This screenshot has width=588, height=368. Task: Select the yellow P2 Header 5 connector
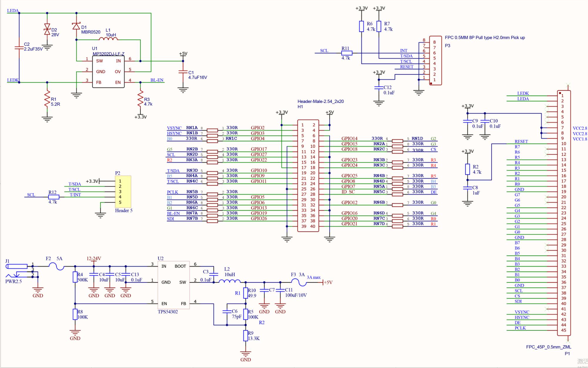[123, 192]
